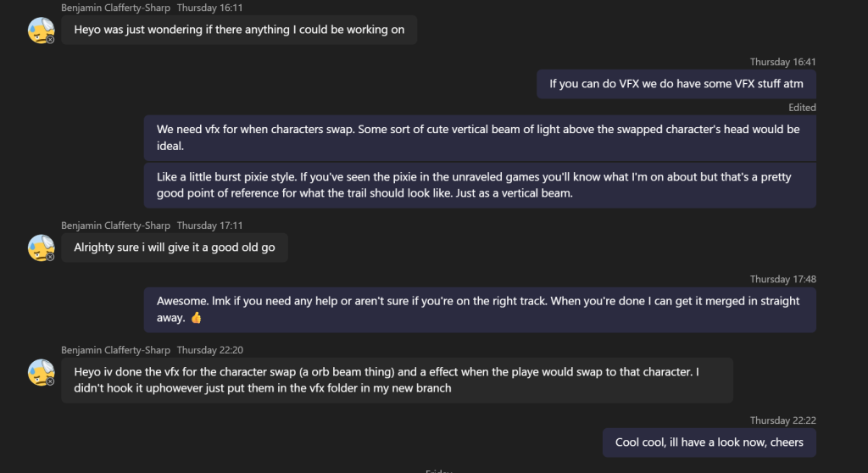Click the 'We need vfx for when characters swap' message
This screenshot has height=473, width=868.
click(x=480, y=138)
